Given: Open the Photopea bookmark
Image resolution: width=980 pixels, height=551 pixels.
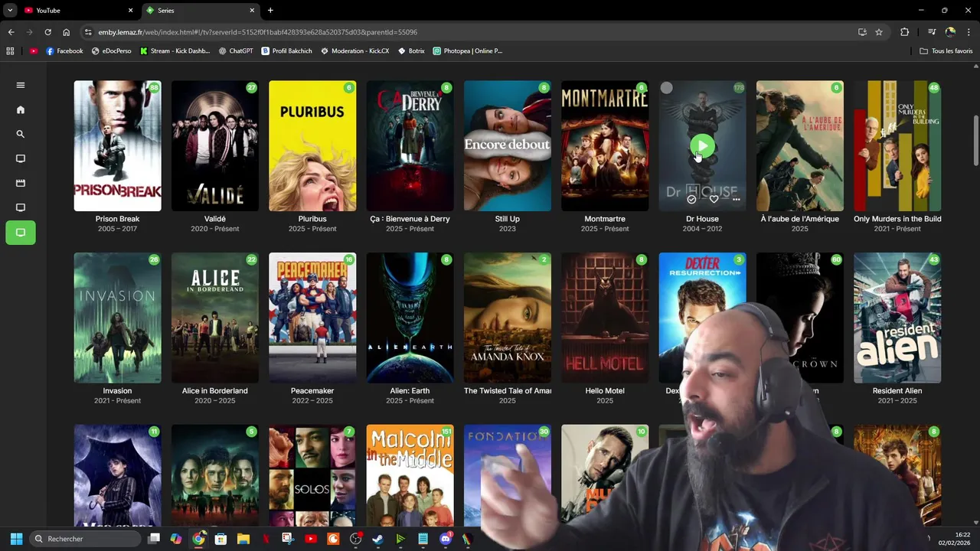Looking at the screenshot, I should [468, 51].
